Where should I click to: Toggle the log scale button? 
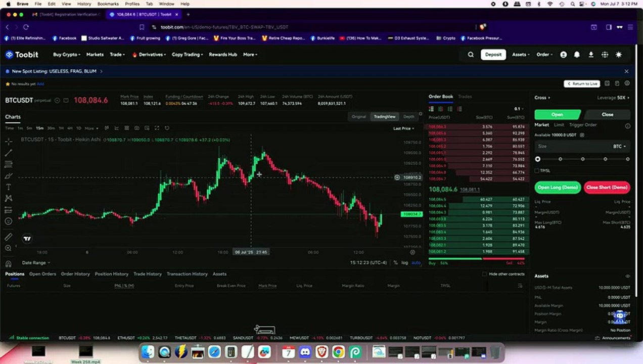(x=404, y=263)
